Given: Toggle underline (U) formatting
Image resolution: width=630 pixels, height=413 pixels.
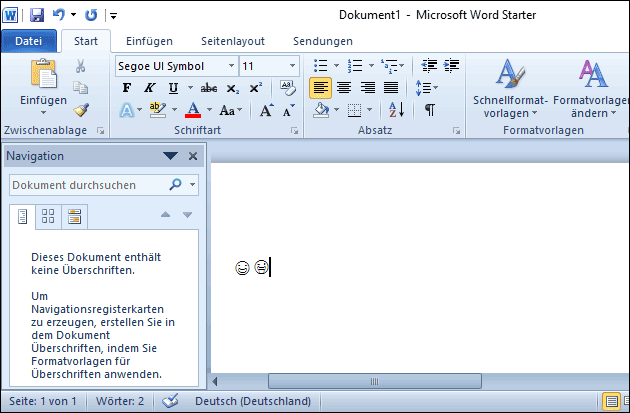Looking at the screenshot, I should click(x=173, y=88).
